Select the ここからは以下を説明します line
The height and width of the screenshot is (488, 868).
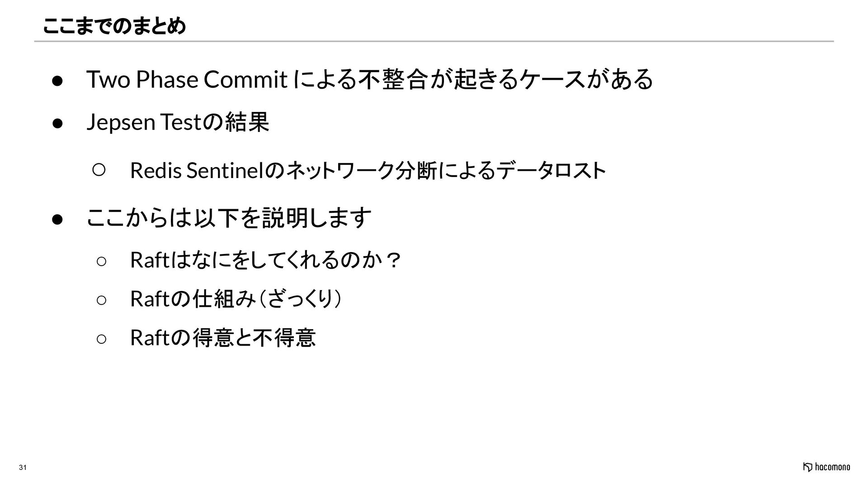click(x=229, y=218)
